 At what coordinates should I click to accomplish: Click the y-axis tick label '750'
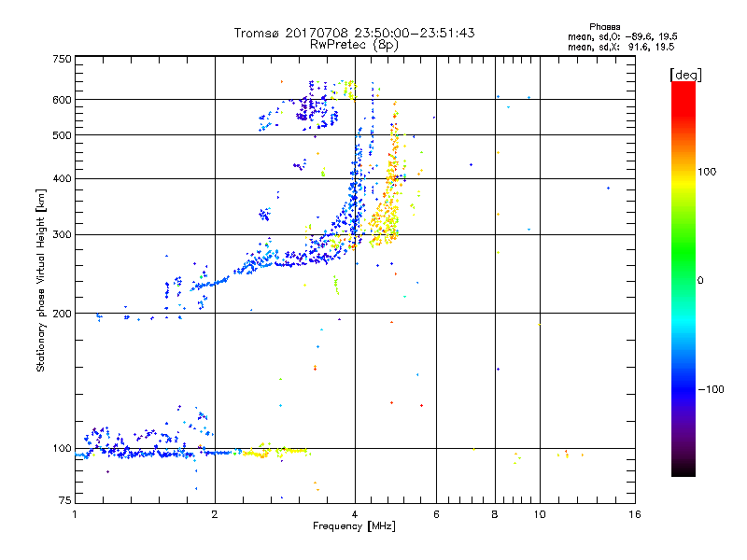[x=62, y=59]
